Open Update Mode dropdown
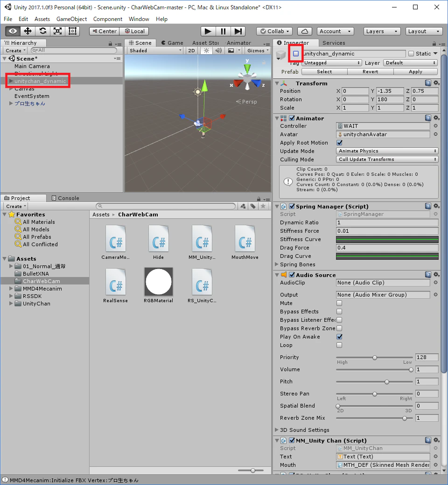The height and width of the screenshot is (485, 448). 387,151
